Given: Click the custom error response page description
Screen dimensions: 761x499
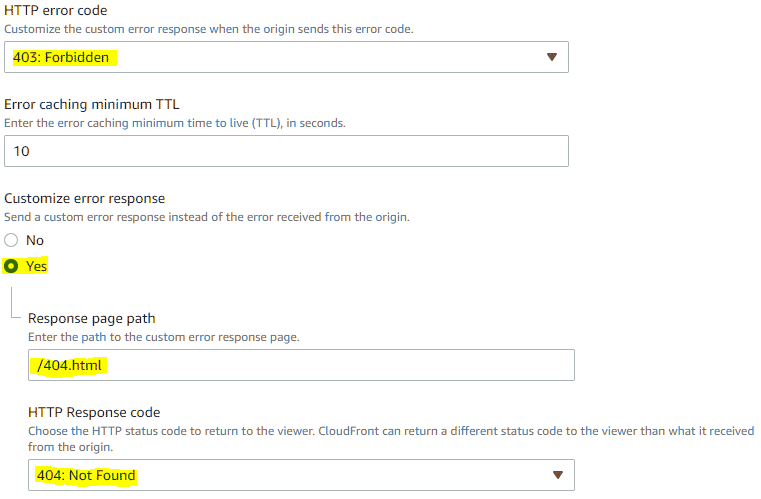Looking at the screenshot, I should click(x=164, y=337).
